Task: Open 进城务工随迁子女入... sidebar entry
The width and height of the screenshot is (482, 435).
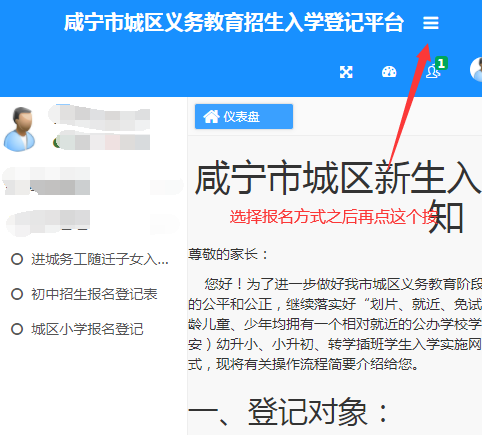Action: click(x=100, y=259)
